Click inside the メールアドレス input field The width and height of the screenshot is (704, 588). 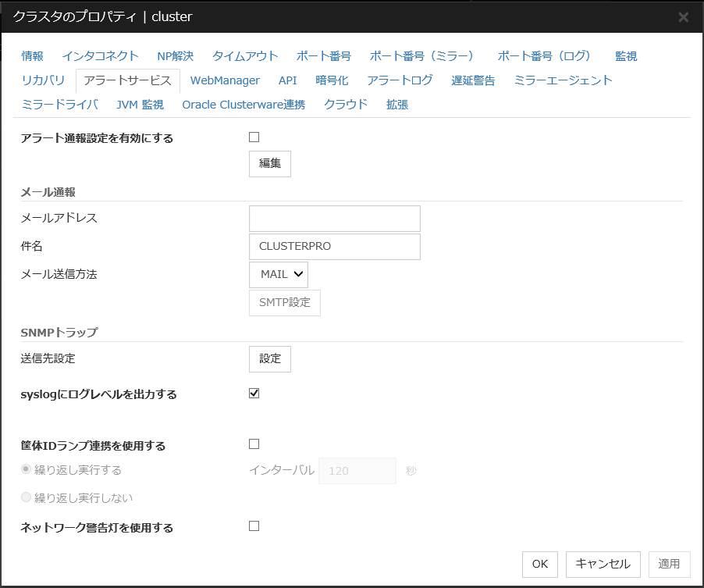click(334, 218)
